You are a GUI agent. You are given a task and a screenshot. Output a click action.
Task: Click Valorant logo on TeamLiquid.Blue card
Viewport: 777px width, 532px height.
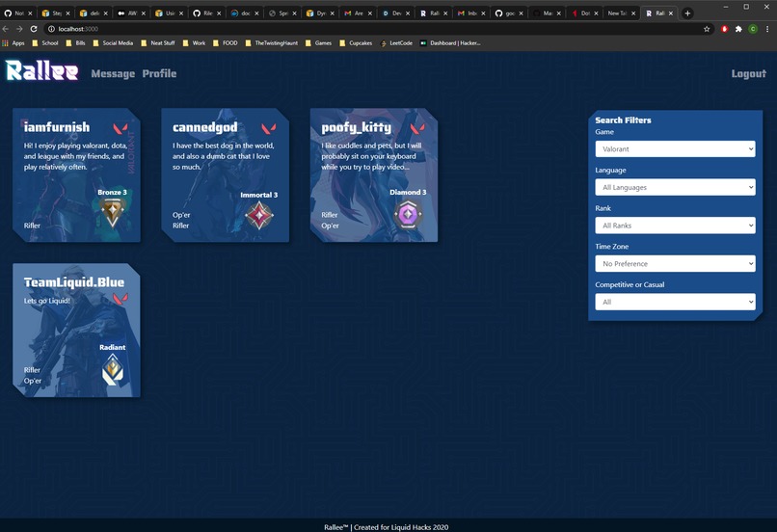click(x=121, y=299)
